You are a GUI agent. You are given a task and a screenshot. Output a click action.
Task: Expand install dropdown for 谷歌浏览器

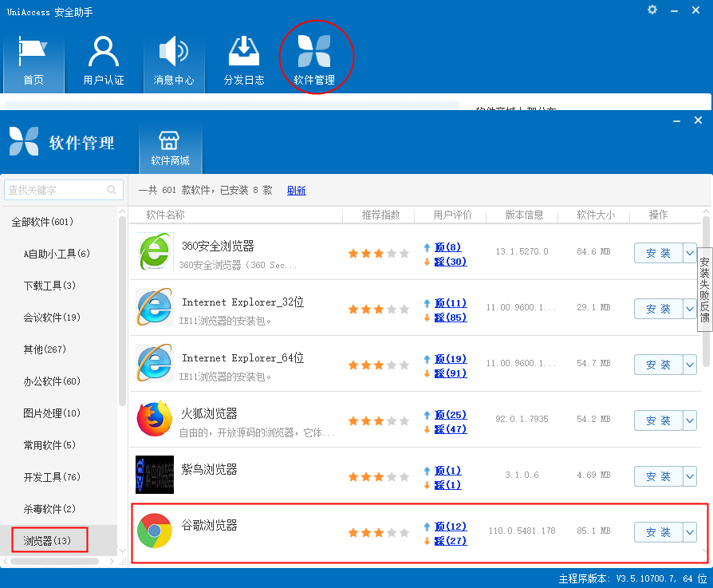pyautogui.click(x=690, y=532)
